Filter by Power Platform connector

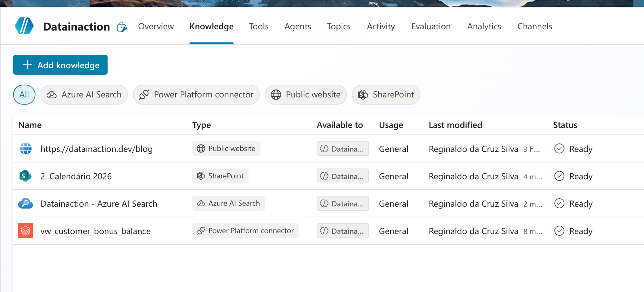tap(196, 94)
